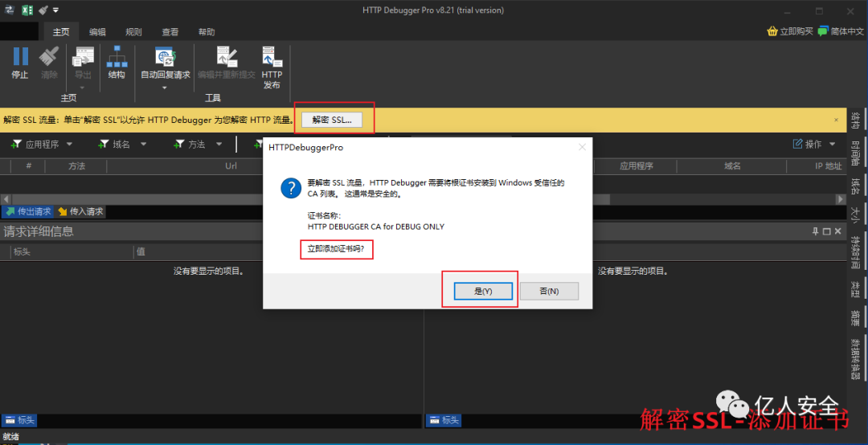Sort by the Url column header
The height and width of the screenshot is (445, 868).
(x=231, y=166)
